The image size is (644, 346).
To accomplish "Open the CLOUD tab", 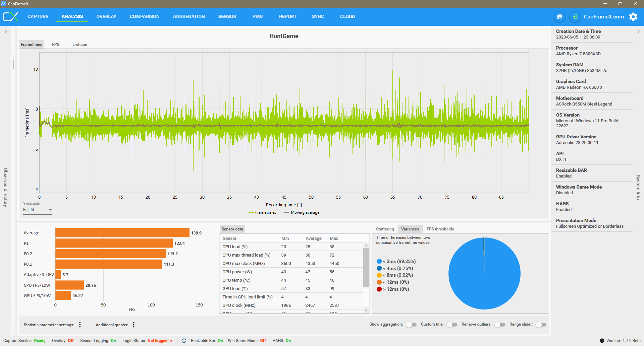I will (x=347, y=16).
